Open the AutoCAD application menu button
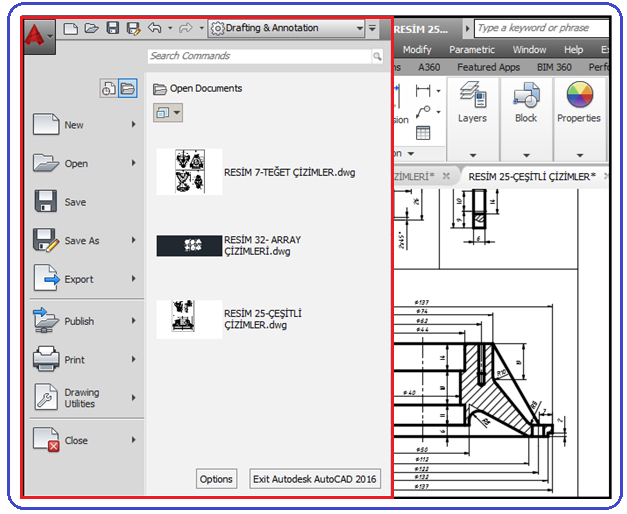The width and height of the screenshot is (627, 514). (x=39, y=36)
